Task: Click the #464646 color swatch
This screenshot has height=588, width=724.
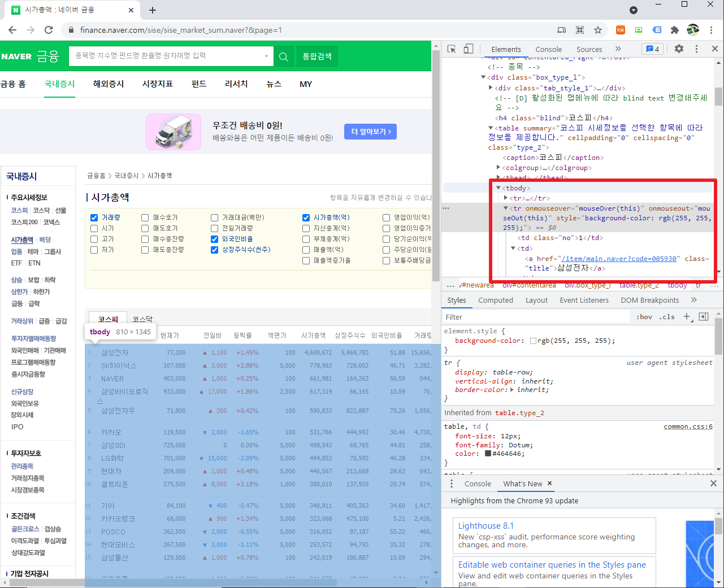Action: tap(488, 454)
